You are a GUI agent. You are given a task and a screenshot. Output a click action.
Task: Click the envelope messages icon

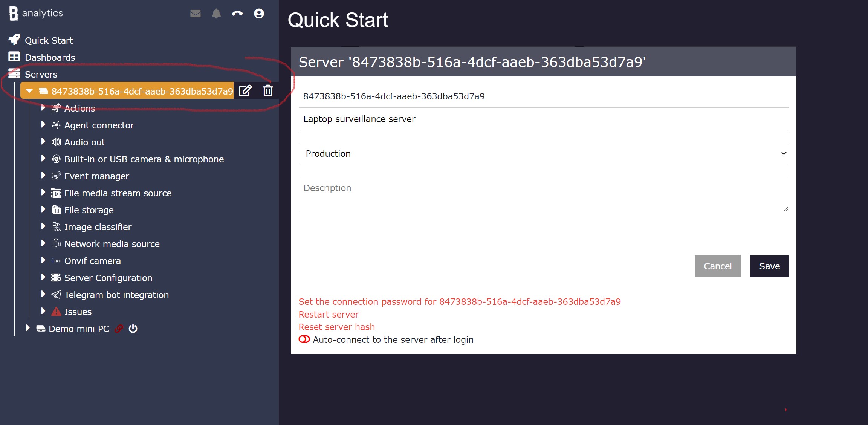tap(195, 14)
